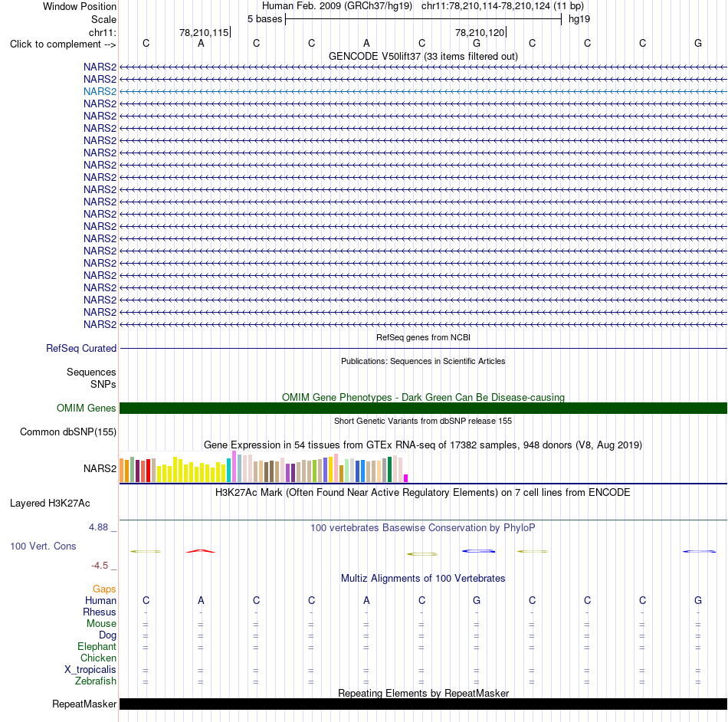Viewport: 728px width, 722px height.
Task: Click the NARS2 label beside the GTEx bar chart
Action: [x=100, y=468]
